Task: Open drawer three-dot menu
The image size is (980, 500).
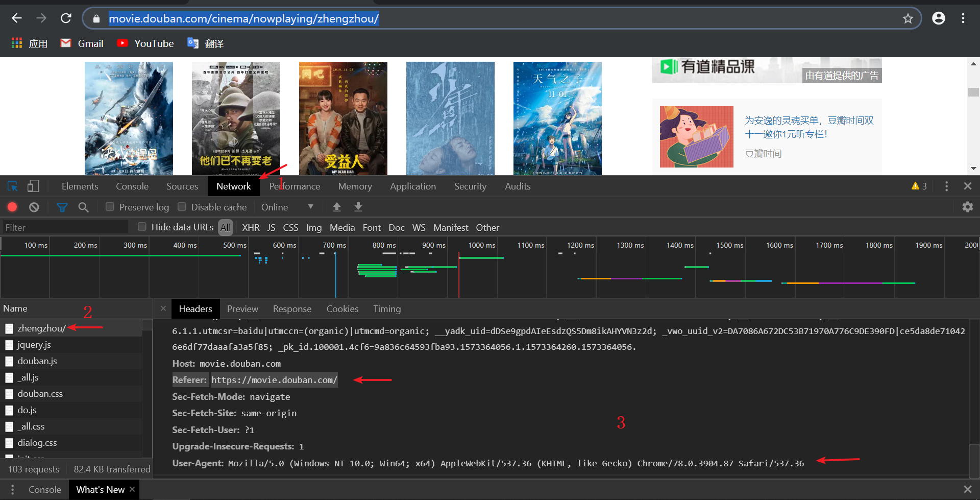Action: 12,489
